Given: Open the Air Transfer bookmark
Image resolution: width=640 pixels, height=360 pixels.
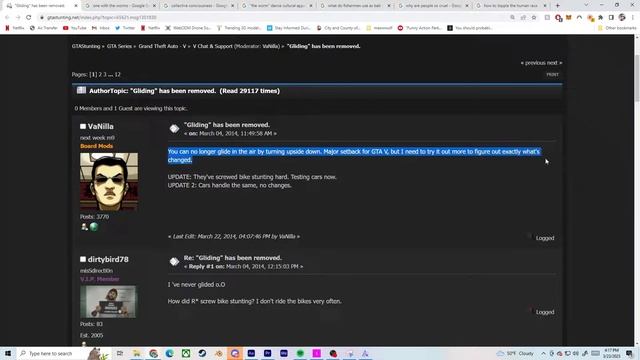Looking at the screenshot, I should click(x=44, y=28).
